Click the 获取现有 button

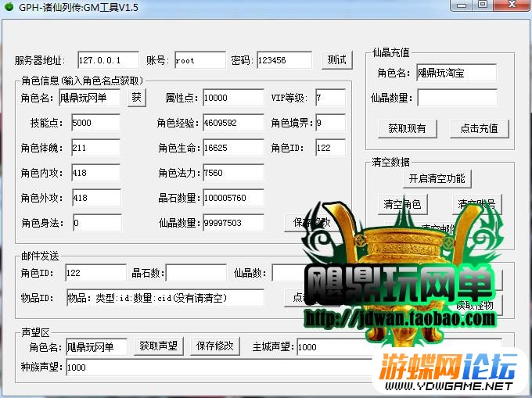[407, 129]
